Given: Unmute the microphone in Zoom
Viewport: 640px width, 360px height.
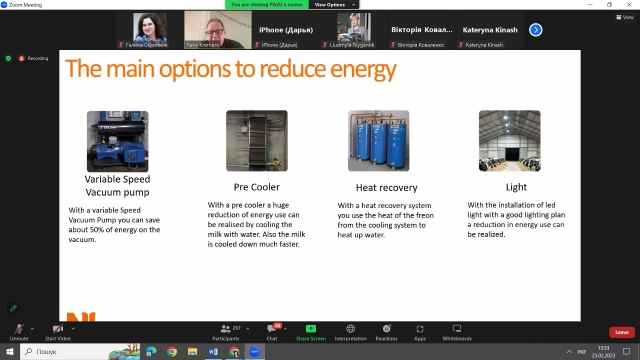Looking at the screenshot, I should pyautogui.click(x=19, y=332).
